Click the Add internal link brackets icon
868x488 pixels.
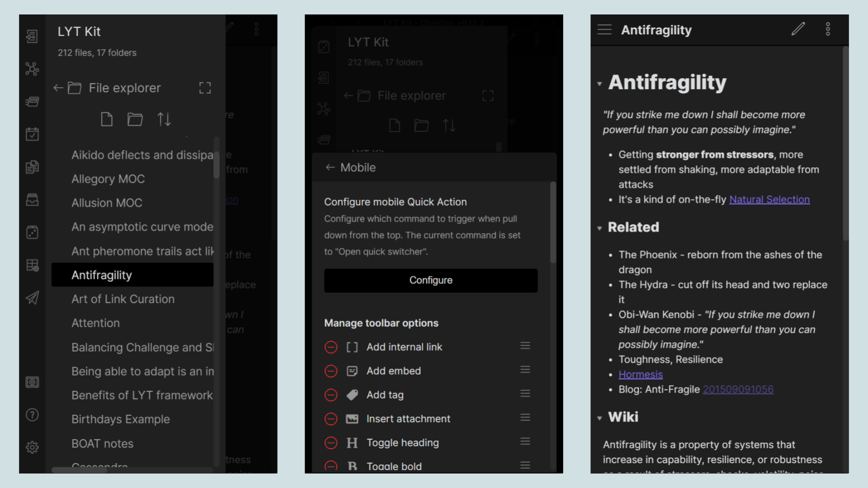click(352, 347)
